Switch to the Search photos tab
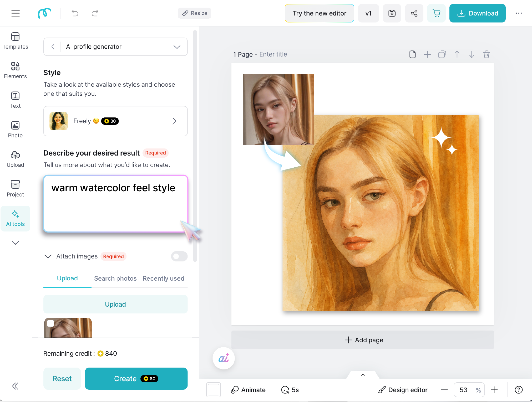The height and width of the screenshot is (402, 532). point(115,279)
